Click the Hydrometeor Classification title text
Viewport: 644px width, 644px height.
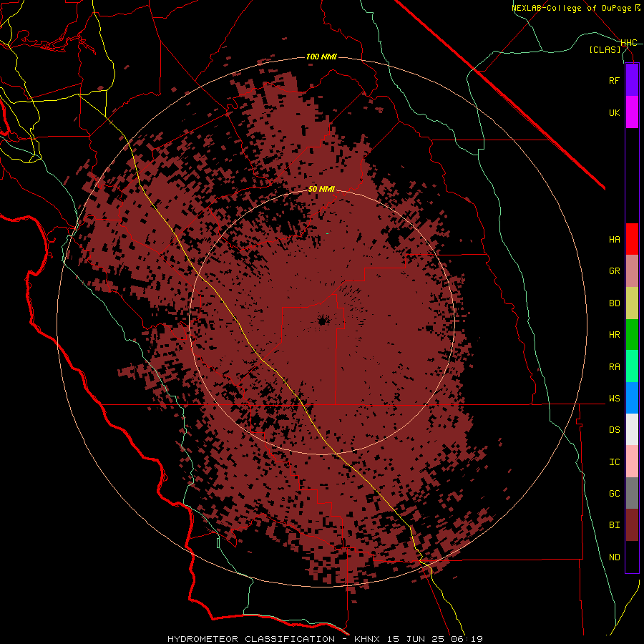click(251, 639)
